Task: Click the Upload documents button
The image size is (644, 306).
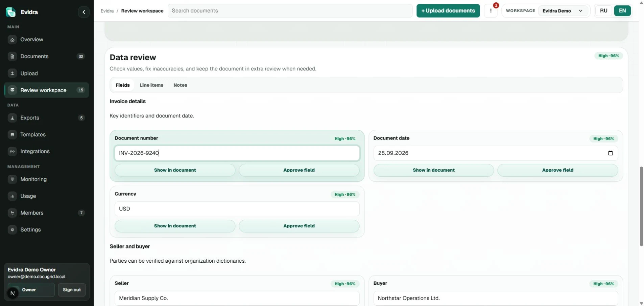Action: click(x=448, y=11)
